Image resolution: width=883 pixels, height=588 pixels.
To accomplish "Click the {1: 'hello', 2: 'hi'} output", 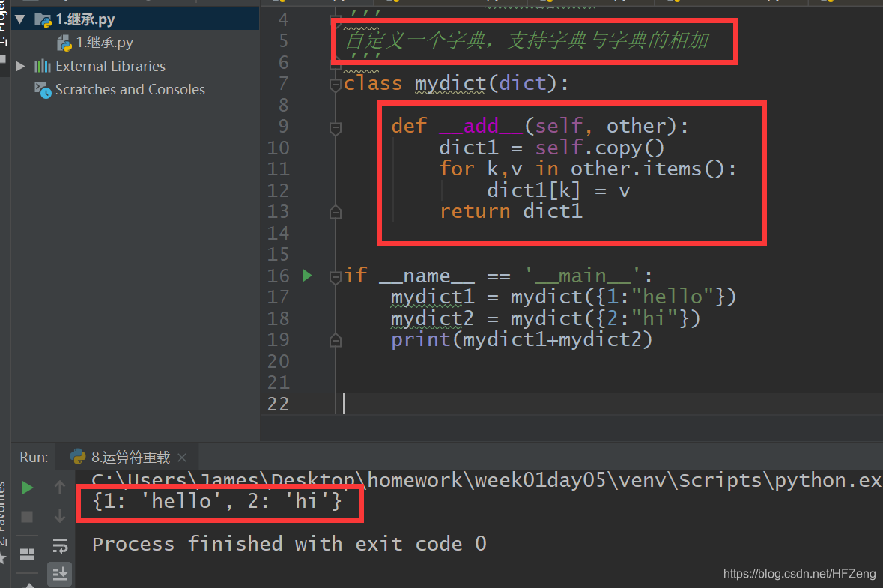I will pyautogui.click(x=217, y=501).
